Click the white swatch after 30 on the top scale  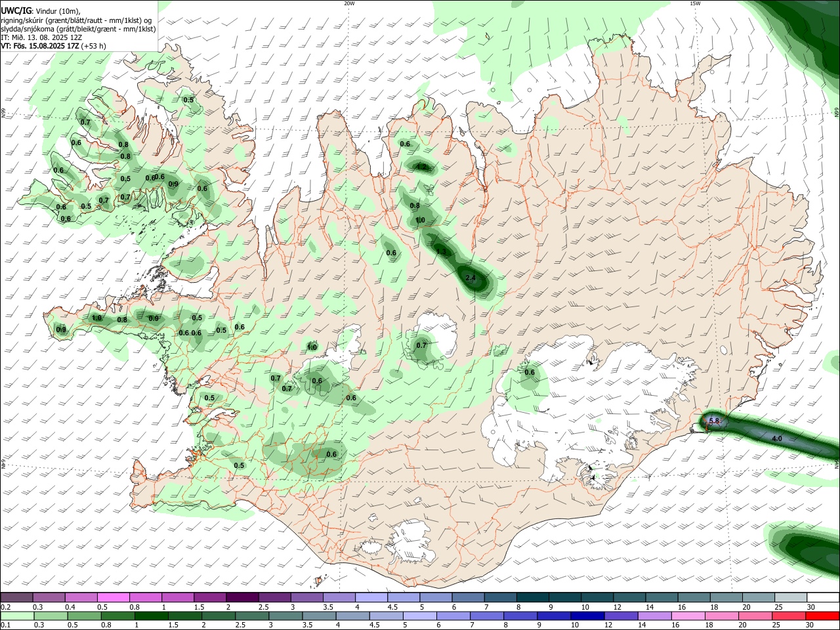[x=822, y=597]
